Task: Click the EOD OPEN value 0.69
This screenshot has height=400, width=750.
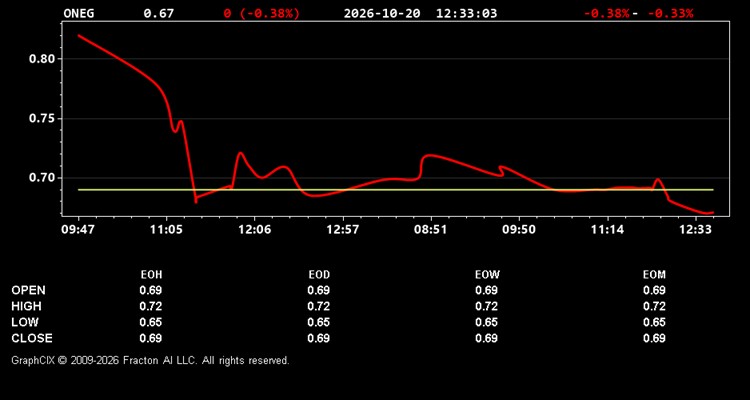Action: coord(319,290)
